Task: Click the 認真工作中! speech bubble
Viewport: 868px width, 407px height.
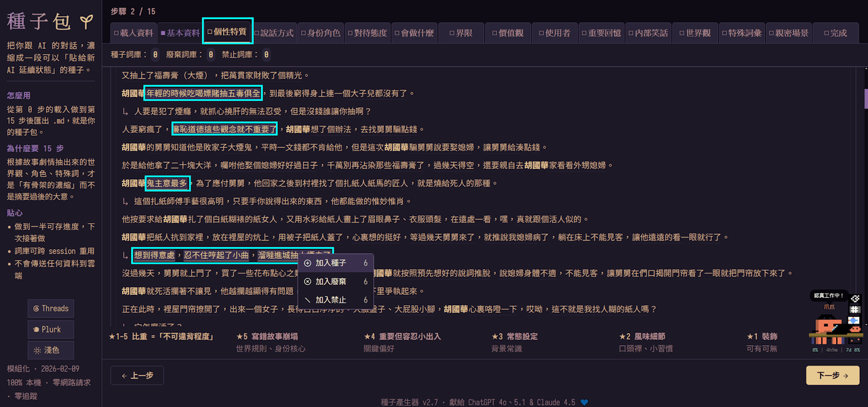Action: tap(827, 296)
